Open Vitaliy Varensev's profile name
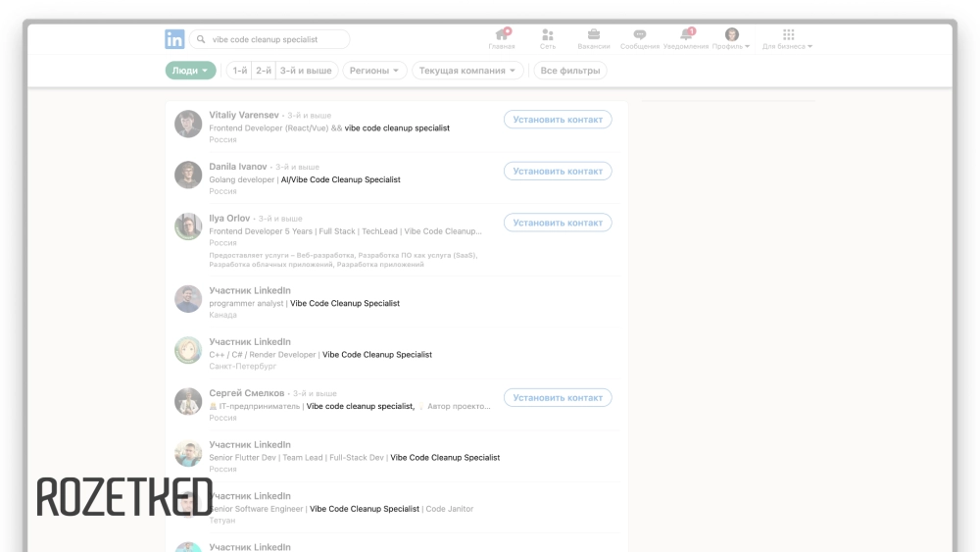 pyautogui.click(x=244, y=115)
